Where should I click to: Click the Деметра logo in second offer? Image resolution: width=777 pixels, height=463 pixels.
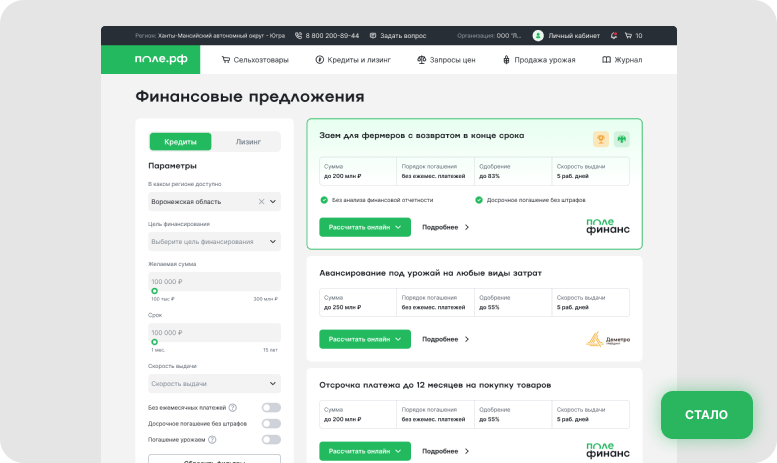tap(608, 339)
